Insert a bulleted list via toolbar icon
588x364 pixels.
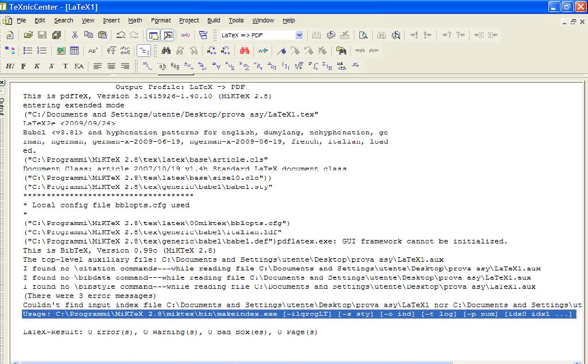pyautogui.click(x=28, y=51)
